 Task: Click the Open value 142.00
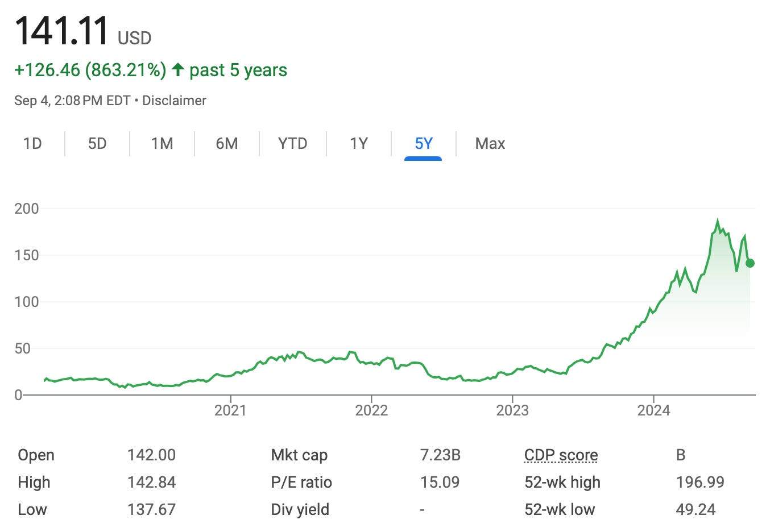(151, 455)
